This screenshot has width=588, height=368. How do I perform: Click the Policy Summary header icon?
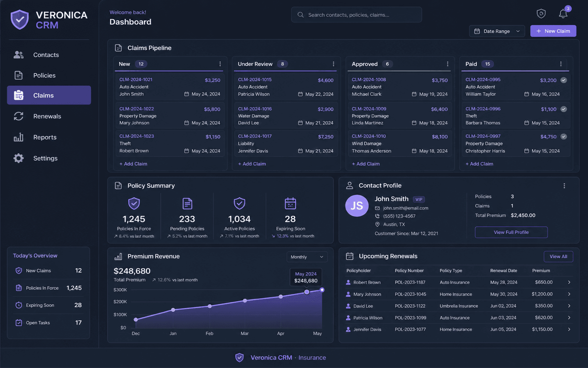click(118, 185)
